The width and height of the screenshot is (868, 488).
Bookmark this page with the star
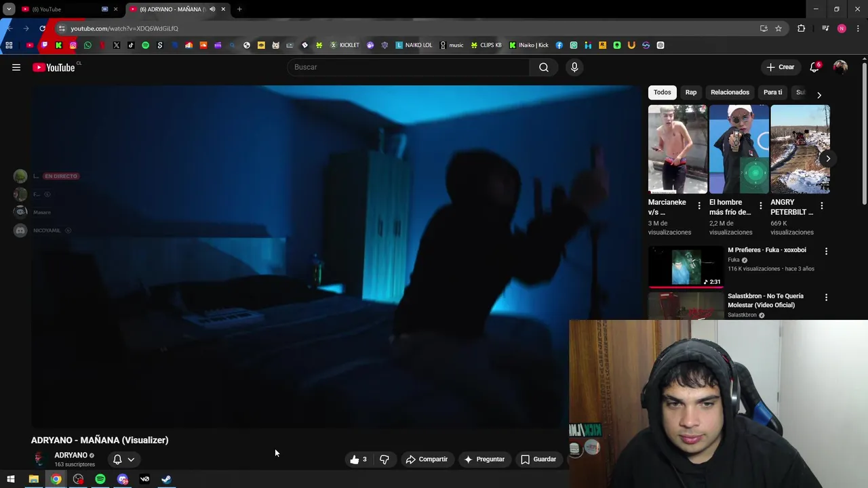778,28
